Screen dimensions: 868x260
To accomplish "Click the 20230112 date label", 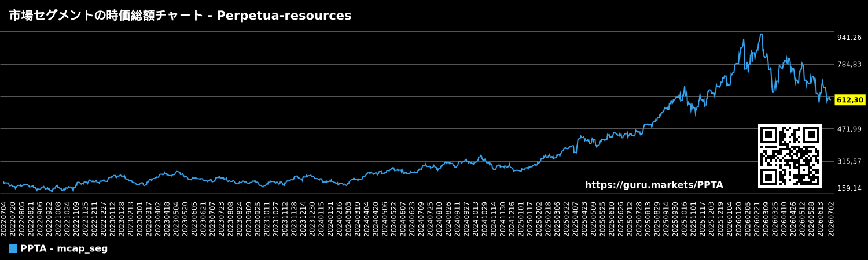I will (x=112, y=218).
